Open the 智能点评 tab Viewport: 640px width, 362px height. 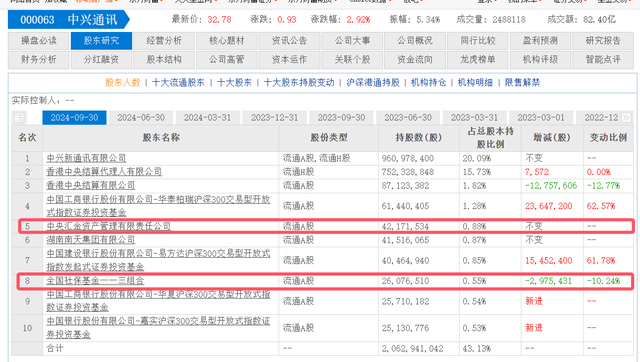pyautogui.click(x=603, y=60)
